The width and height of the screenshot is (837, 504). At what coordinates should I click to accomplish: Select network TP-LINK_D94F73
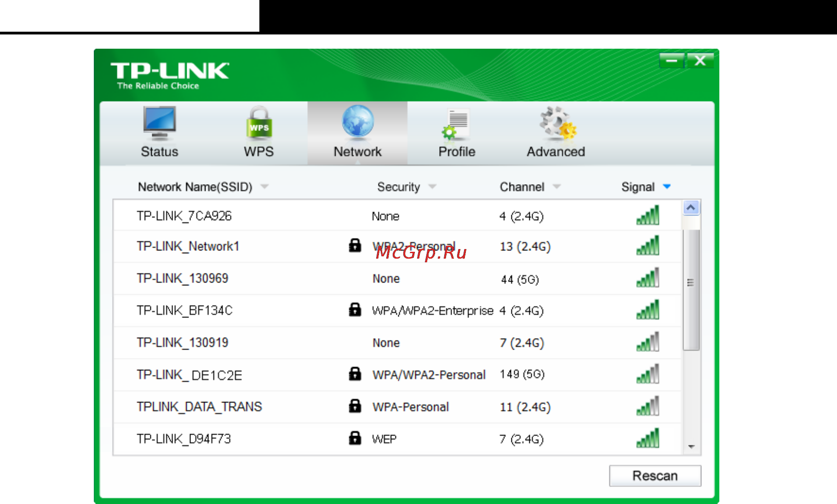[183, 439]
